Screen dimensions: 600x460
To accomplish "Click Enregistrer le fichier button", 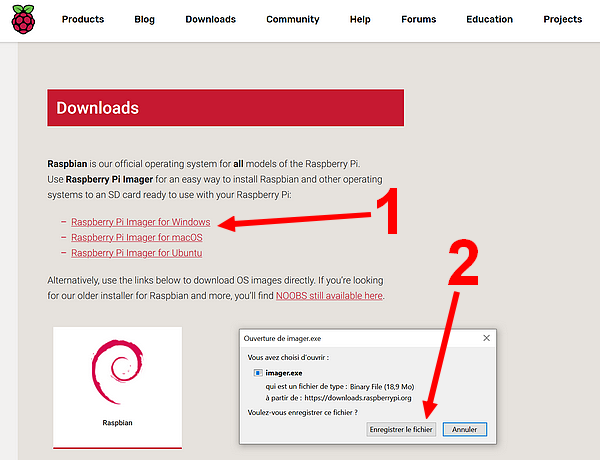I will click(x=401, y=429).
